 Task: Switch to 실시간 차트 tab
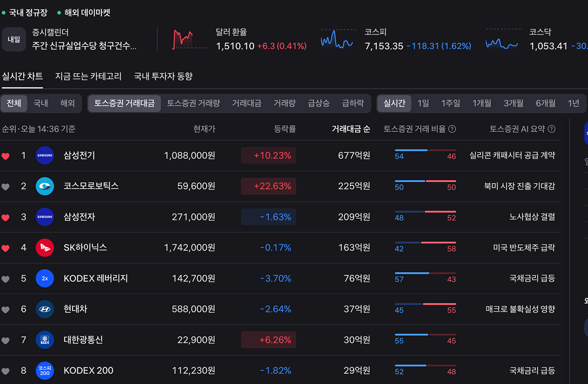point(23,76)
